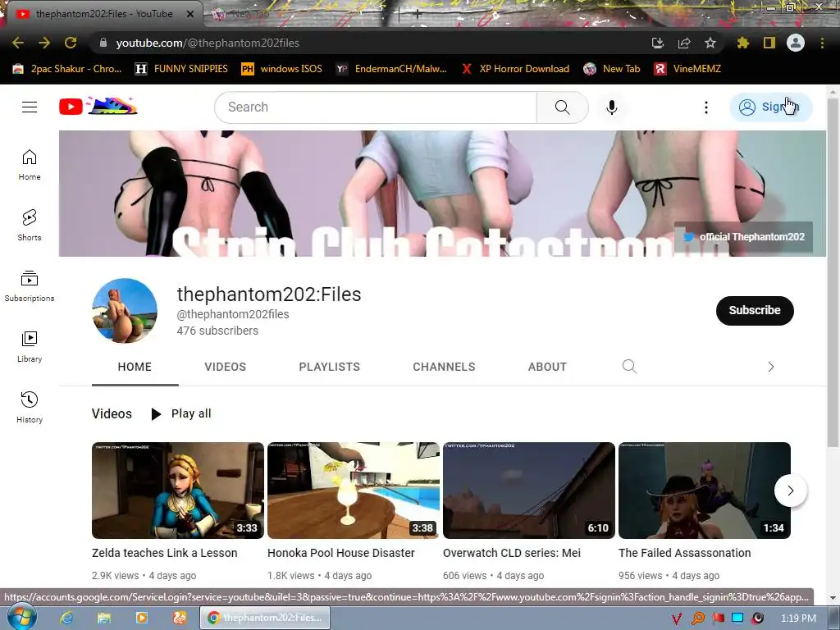This screenshot has width=840, height=630.
Task: Open the Overwatch CLD series: Mei thumbnail
Action: tap(529, 491)
